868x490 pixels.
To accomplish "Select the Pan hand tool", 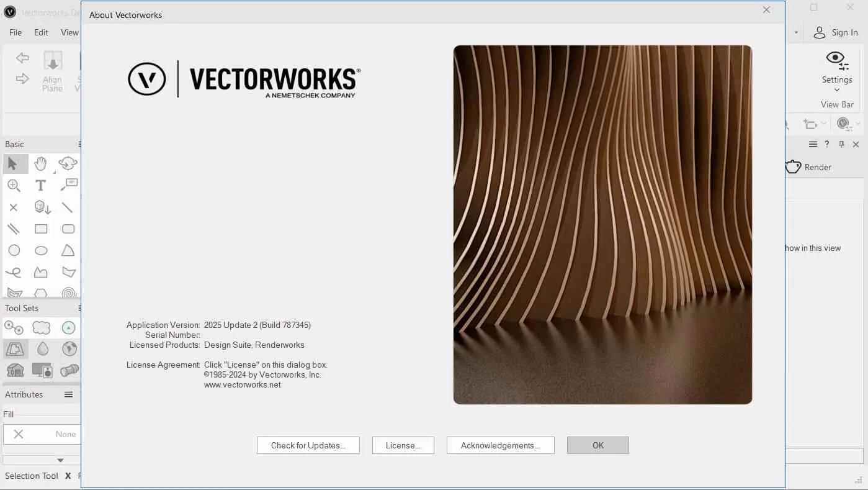I will (x=40, y=164).
